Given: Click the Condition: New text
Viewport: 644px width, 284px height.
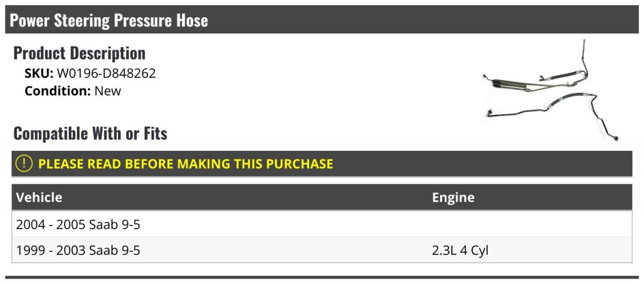Looking at the screenshot, I should point(73,91).
